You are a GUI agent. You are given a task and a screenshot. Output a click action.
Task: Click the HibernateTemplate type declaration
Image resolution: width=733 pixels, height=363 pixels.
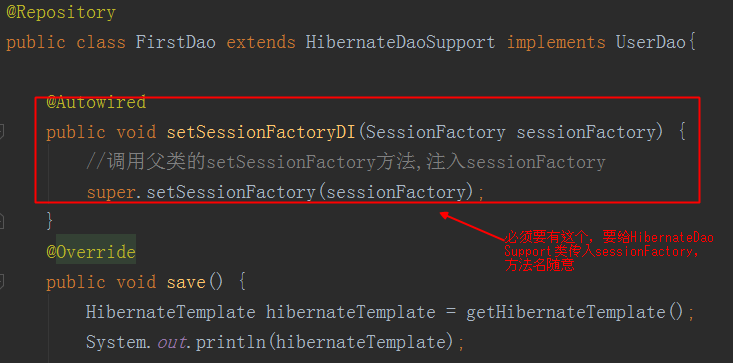click(170, 312)
